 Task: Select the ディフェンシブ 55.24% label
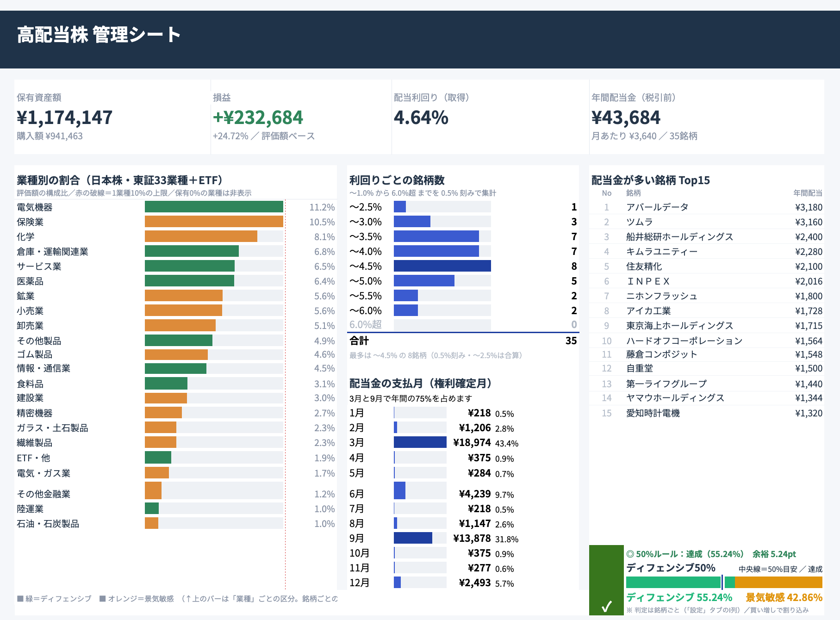(x=679, y=597)
